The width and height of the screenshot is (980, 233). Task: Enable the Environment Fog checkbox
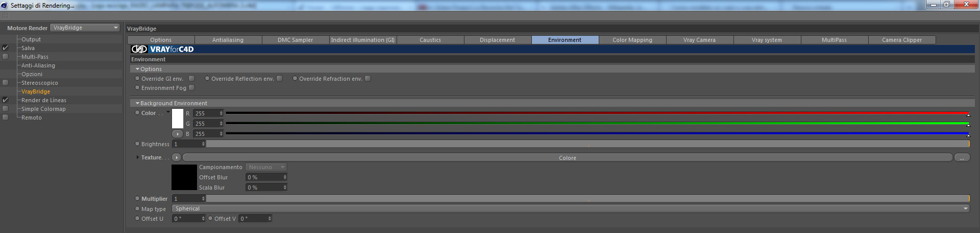[x=192, y=88]
